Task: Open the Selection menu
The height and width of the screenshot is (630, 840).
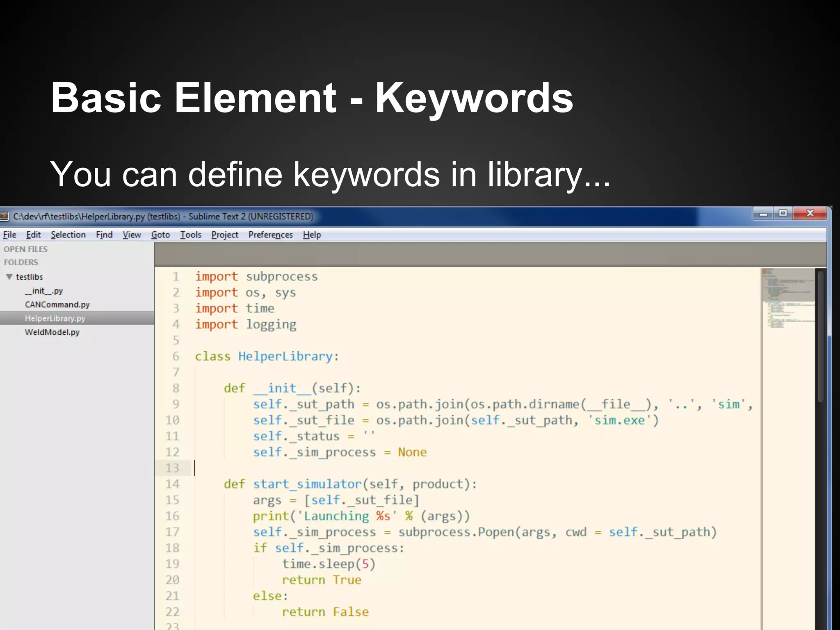Action: point(68,235)
